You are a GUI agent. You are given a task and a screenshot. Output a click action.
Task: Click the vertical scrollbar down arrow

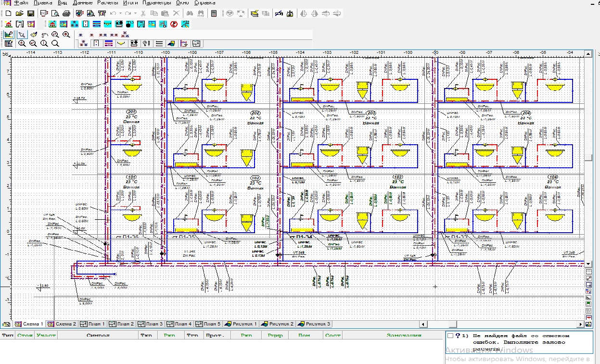[589, 264]
